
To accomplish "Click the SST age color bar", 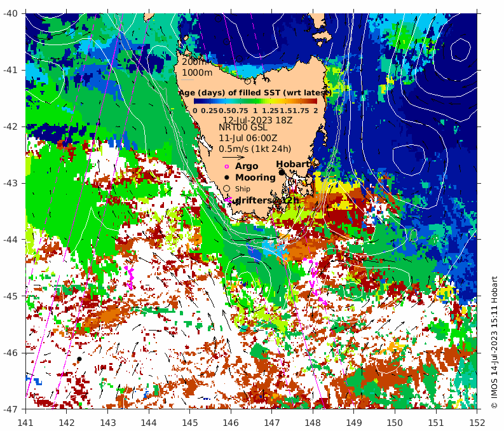I will (x=255, y=101).
